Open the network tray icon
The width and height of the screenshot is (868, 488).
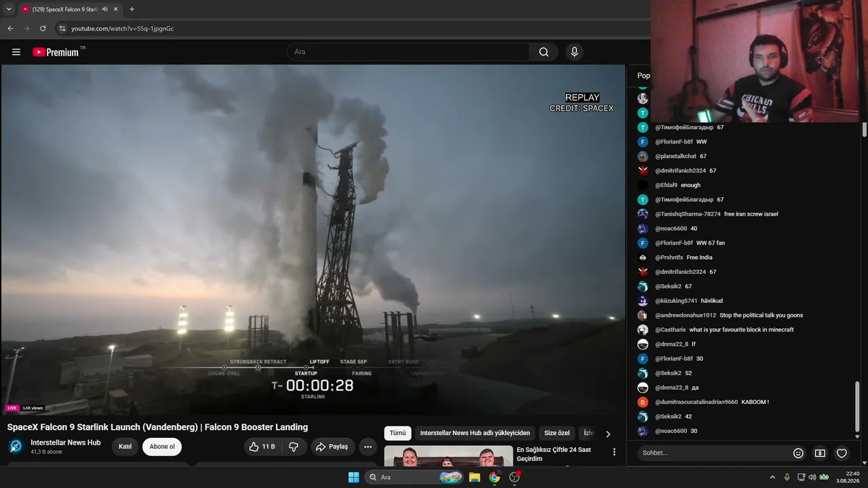801,477
